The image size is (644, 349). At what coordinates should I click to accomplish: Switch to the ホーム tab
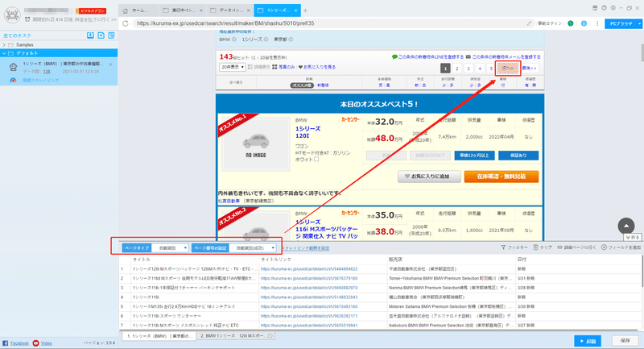138,10
